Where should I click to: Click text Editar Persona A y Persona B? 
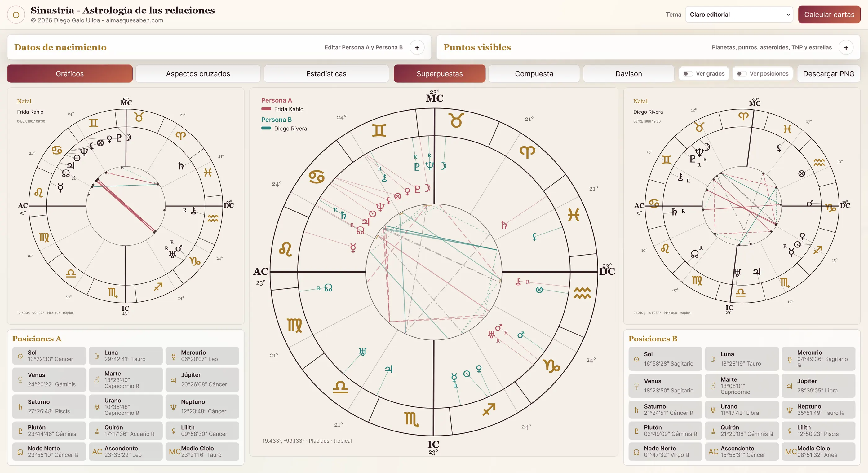(364, 47)
